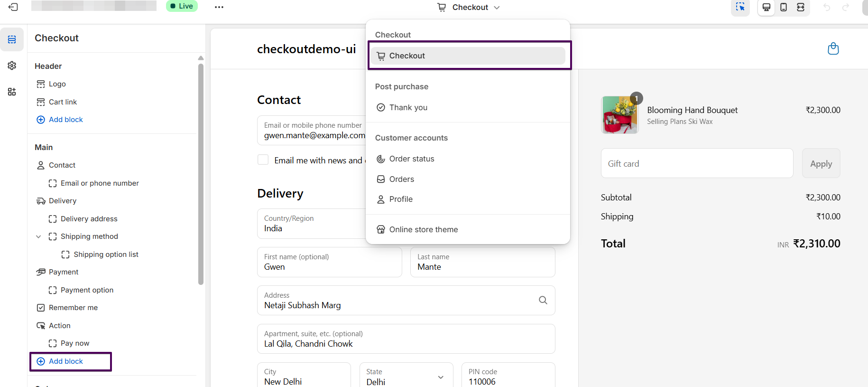Open the Settings gear in left rail
868x387 pixels.
point(12,66)
